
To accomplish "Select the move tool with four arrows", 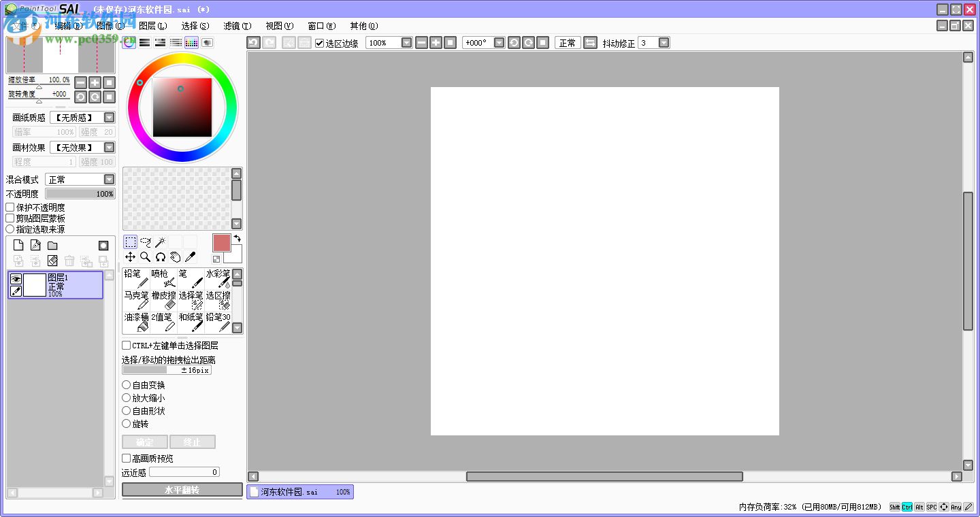I will tap(130, 257).
